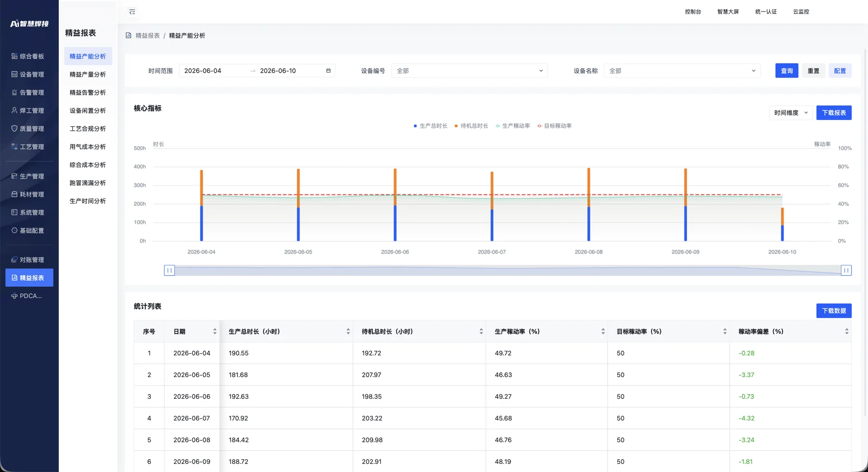
Task: Click the 190.55 cell in row 1
Action: [286, 353]
